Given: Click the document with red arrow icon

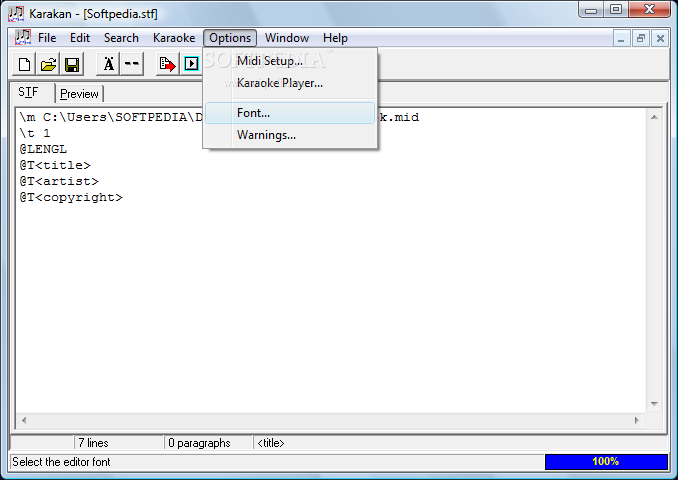Looking at the screenshot, I should tap(167, 64).
